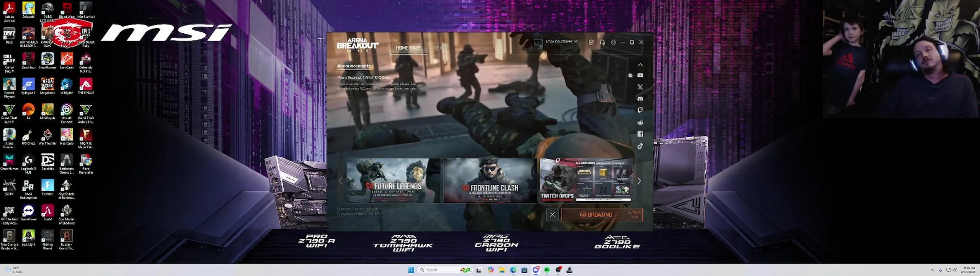This screenshot has height=276, width=980.
Task: Select DayZ desktop icon
Action: coord(9,36)
